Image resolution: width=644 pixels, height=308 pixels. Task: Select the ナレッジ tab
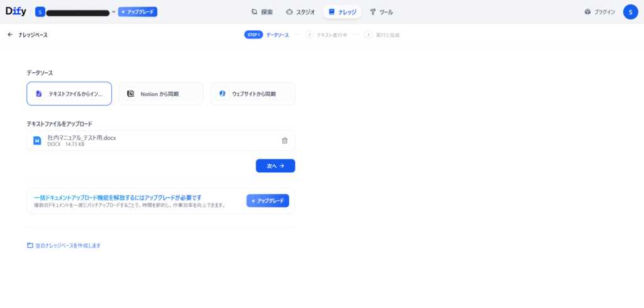[x=342, y=12]
